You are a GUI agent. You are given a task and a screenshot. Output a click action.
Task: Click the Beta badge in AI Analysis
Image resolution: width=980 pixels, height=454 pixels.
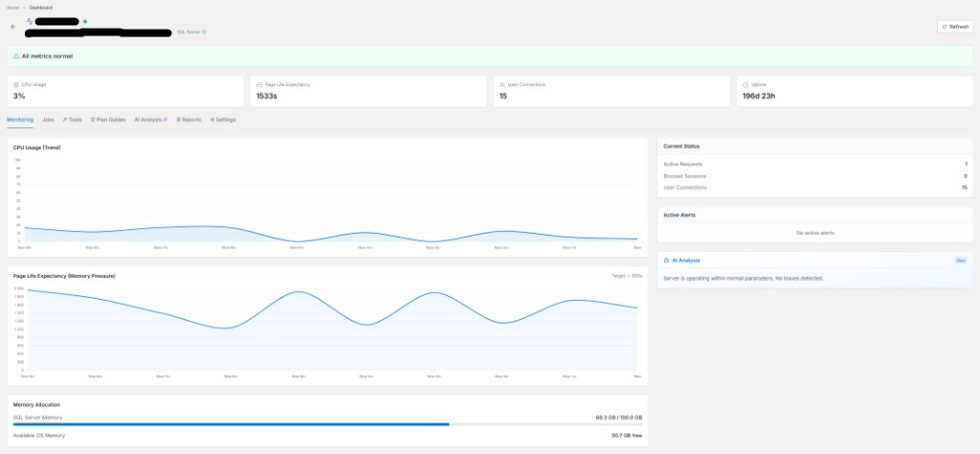[960, 260]
